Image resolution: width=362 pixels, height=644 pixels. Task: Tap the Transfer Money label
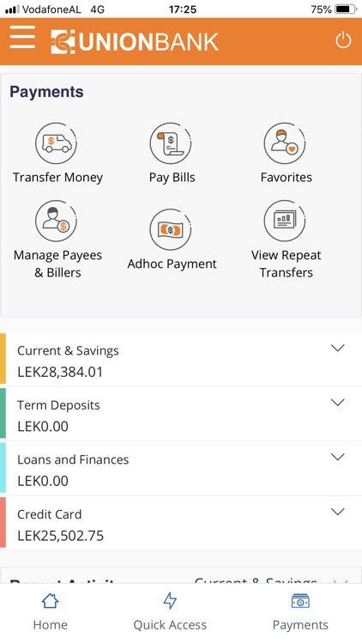point(57,178)
